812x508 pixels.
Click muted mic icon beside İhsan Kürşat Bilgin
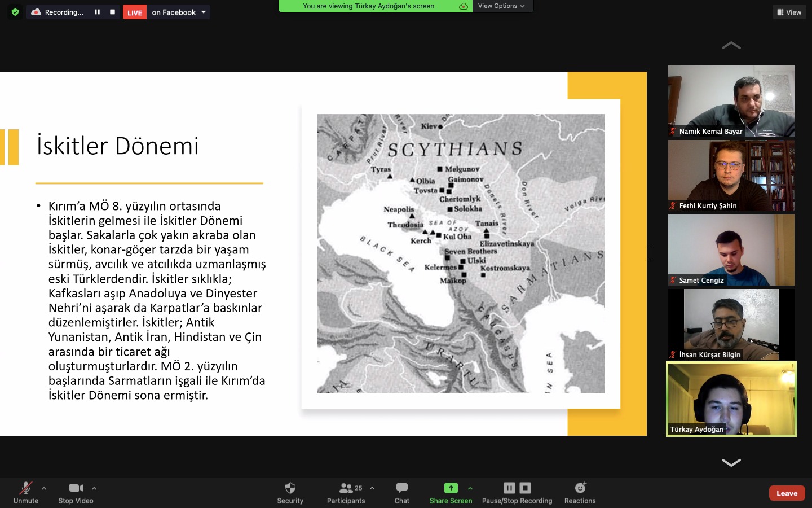click(x=673, y=355)
